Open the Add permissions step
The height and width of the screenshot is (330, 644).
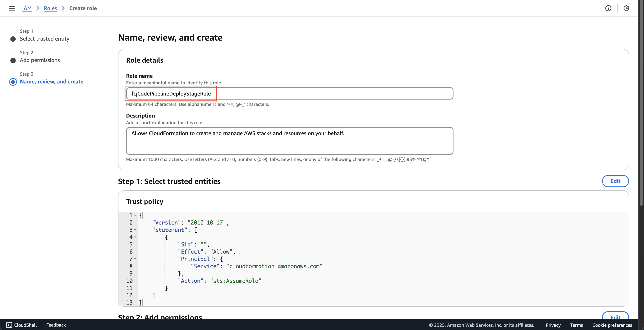pos(40,60)
